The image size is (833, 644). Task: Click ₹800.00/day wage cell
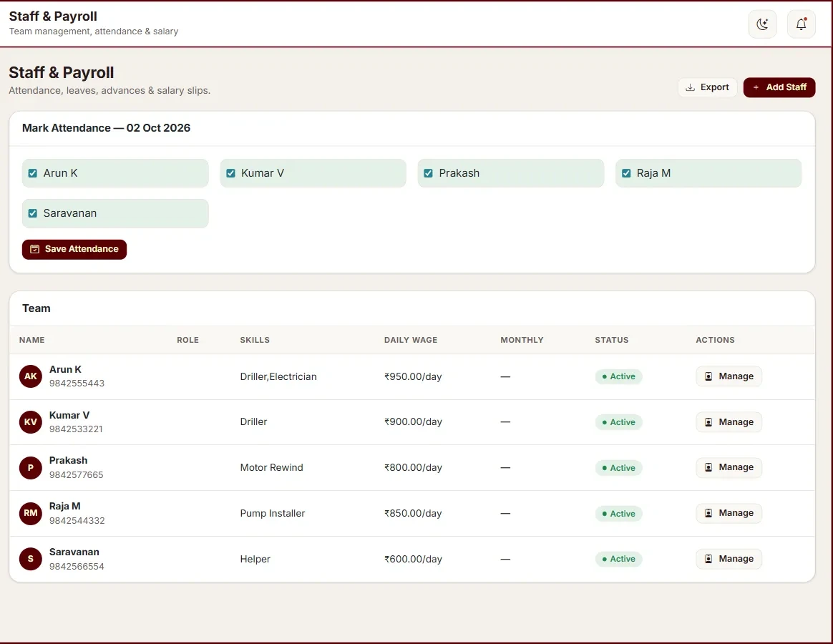(x=414, y=467)
